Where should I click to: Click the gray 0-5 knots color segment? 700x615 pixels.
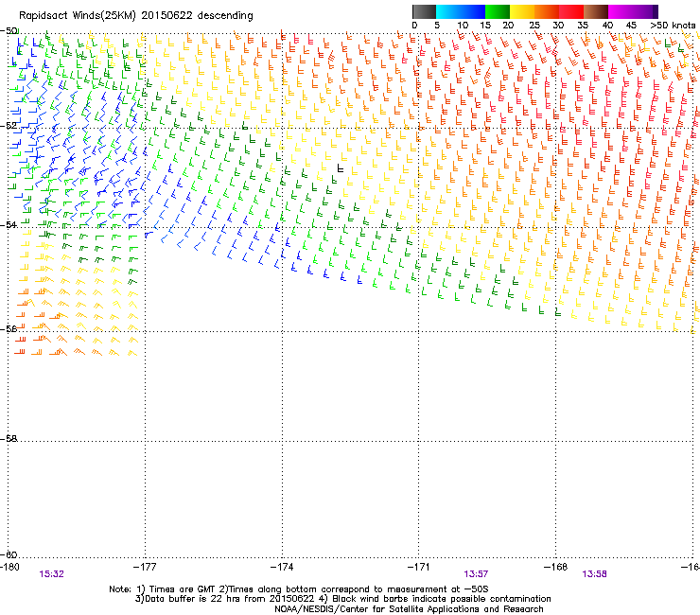pyautogui.click(x=424, y=11)
